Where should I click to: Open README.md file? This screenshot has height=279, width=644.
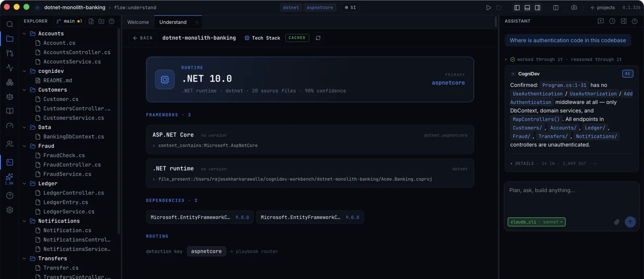pos(58,80)
